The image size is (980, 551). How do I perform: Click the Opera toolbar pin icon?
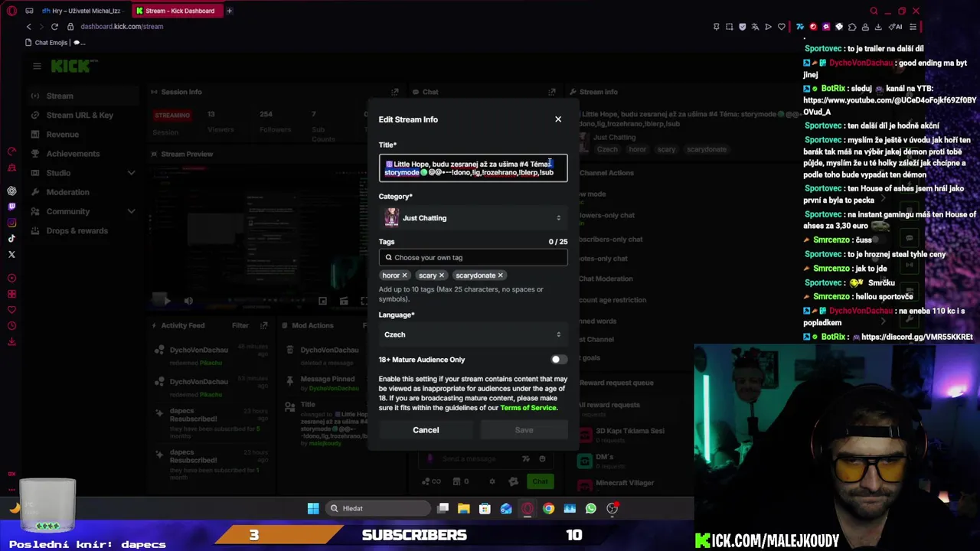point(717,27)
